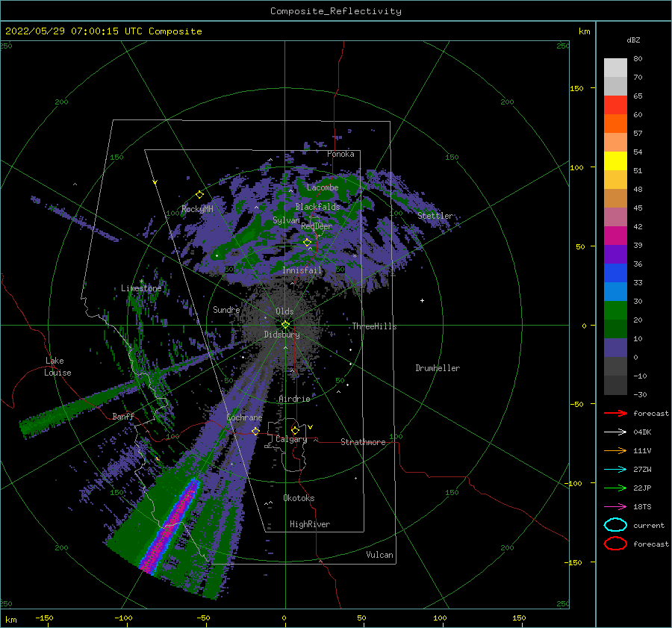Click the red forecast arrow legend icon
This screenshot has height=628, width=672.
pyautogui.click(x=615, y=413)
